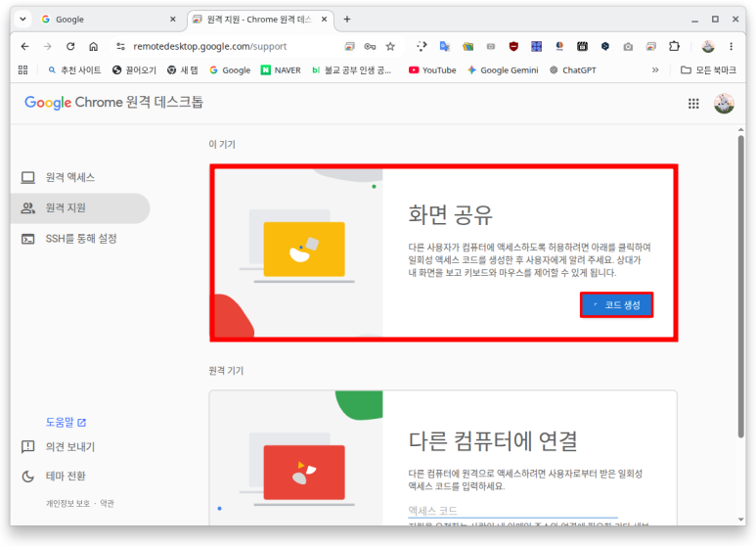Toggle theme with 테마 전환

[54, 477]
